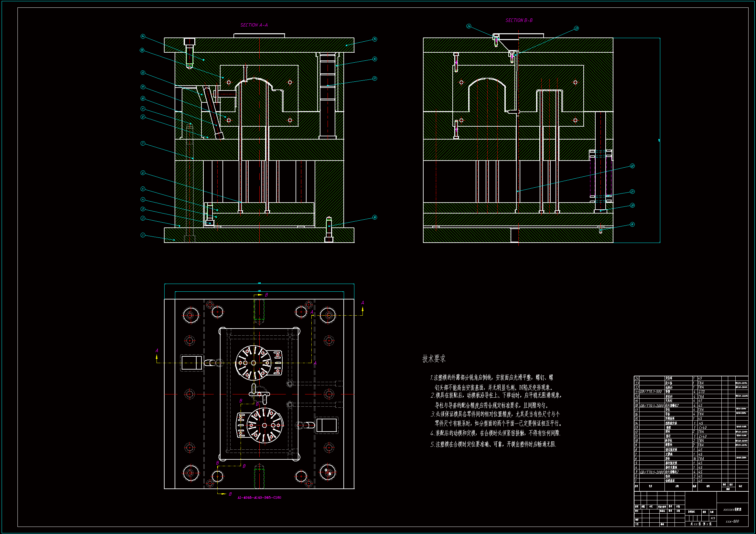Select part balloon number 15
This screenshot has width=756, height=534.
click(375, 39)
